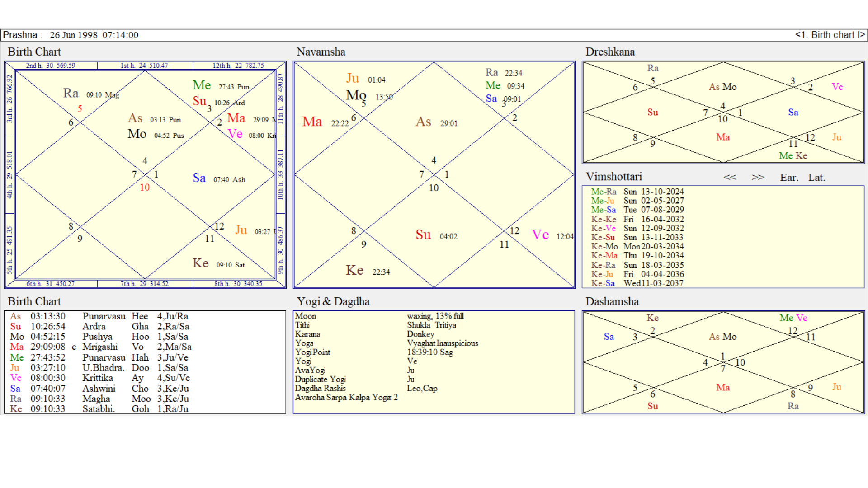The image size is (868, 488).
Task: Click the Yogi & Dagdha panel heading
Action: tap(333, 301)
